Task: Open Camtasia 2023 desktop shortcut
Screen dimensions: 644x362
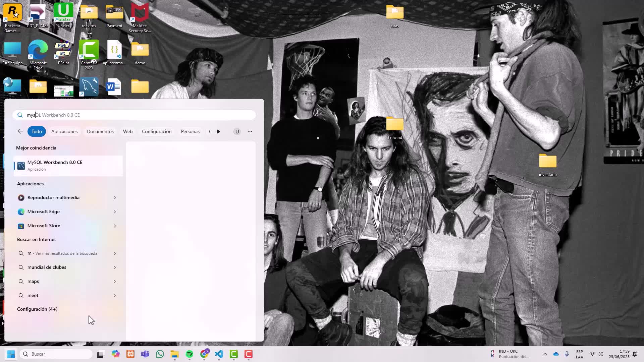Action: tap(89, 55)
